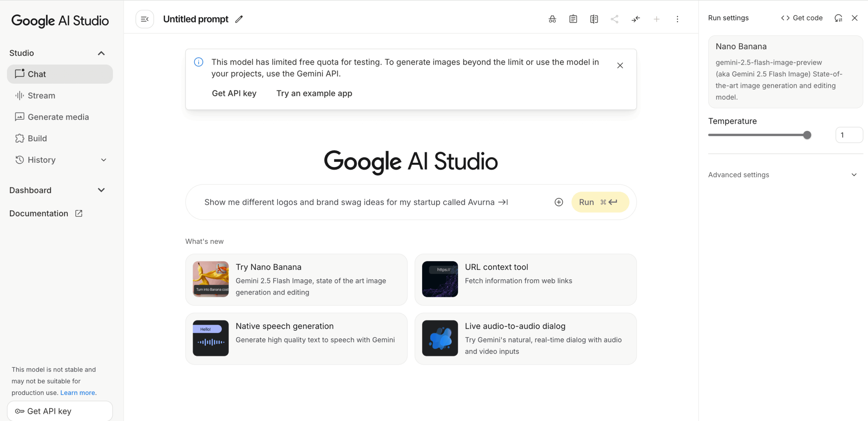The image size is (868, 421).
Task: Click the compare mode icon
Action: coord(594,19)
